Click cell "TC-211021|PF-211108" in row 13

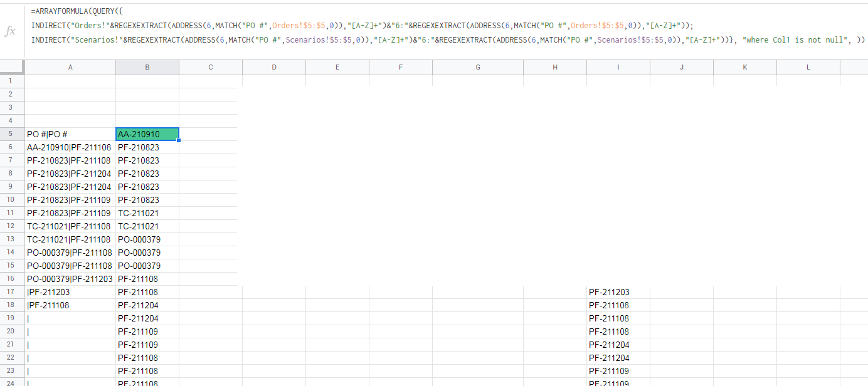[x=70, y=239]
